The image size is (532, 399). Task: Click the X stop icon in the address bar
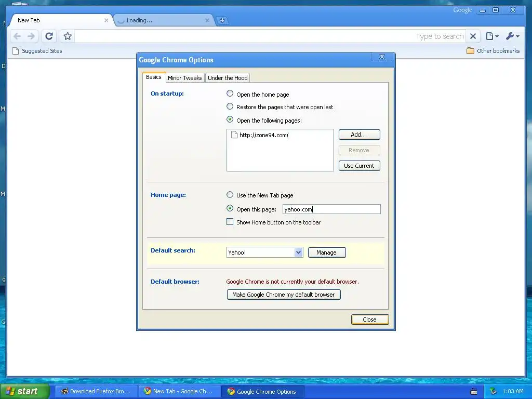pyautogui.click(x=473, y=36)
